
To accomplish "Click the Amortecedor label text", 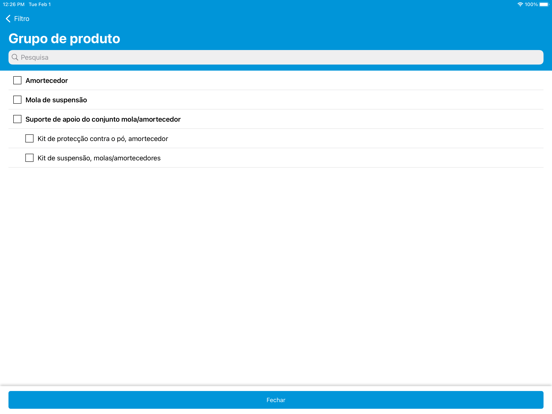I will click(x=46, y=81).
